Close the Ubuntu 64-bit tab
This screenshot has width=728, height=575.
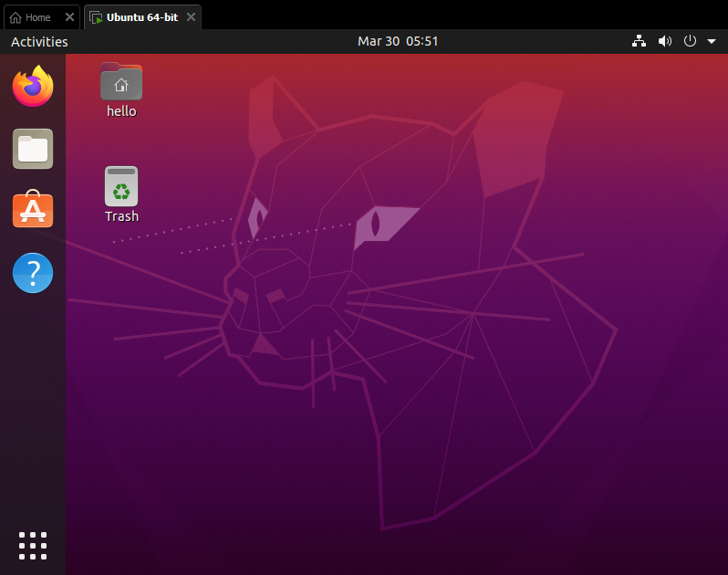point(191,17)
